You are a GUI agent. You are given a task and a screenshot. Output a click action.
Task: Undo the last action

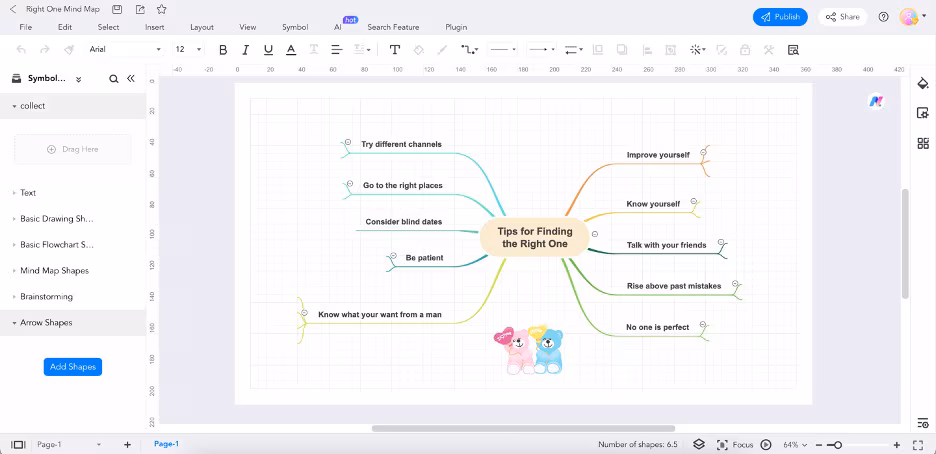[21, 50]
